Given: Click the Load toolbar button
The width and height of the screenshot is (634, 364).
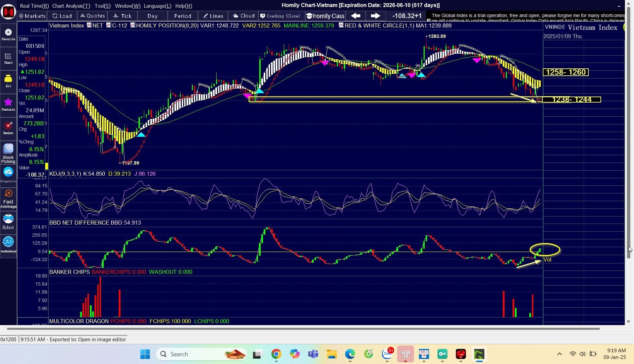Looking at the screenshot, I should (x=62, y=16).
